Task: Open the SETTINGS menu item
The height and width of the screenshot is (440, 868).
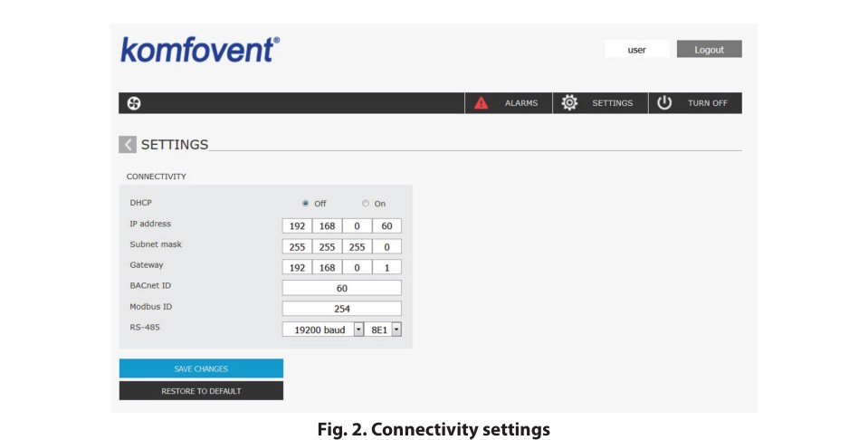Action: (x=612, y=103)
